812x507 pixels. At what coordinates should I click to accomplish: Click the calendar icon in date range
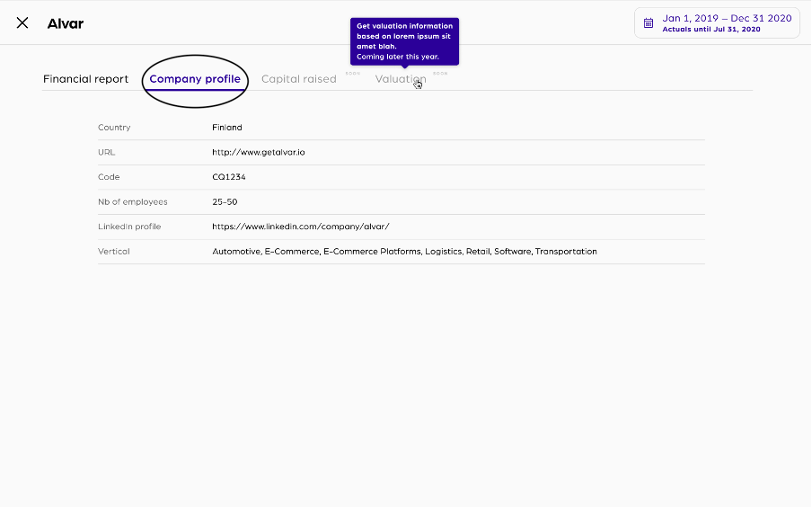pos(649,22)
